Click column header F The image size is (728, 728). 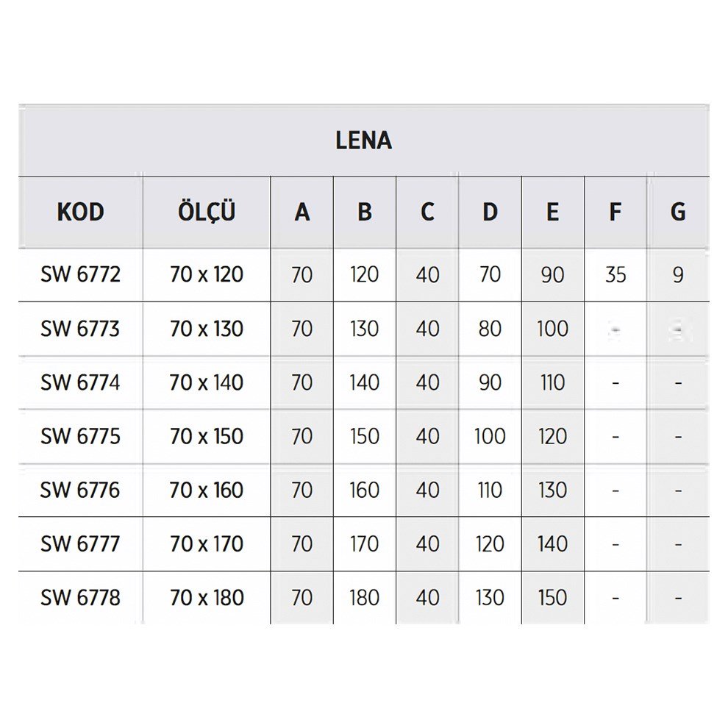(615, 213)
